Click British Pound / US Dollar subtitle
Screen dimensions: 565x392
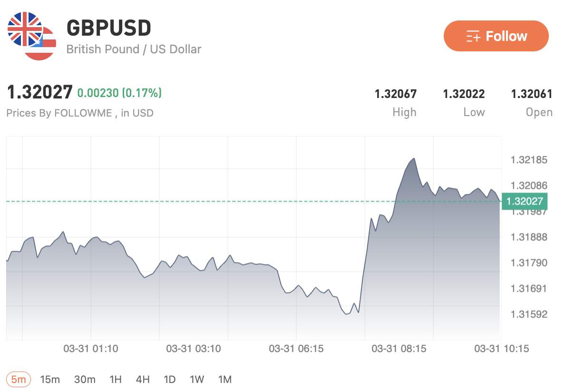pyautogui.click(x=134, y=49)
